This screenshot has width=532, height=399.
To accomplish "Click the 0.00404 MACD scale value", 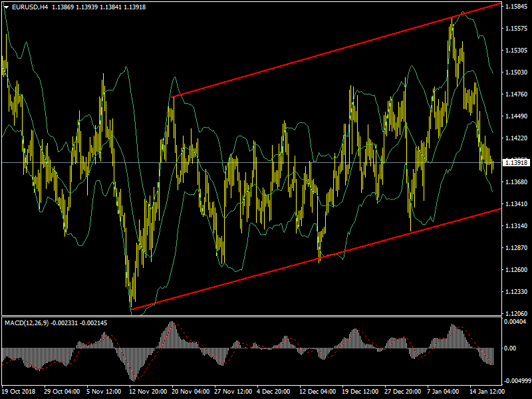I will pos(516,322).
